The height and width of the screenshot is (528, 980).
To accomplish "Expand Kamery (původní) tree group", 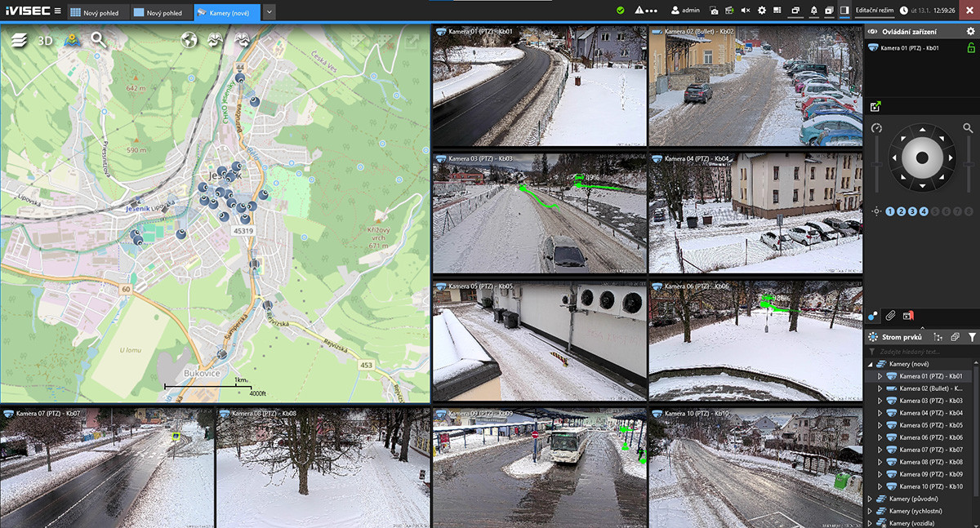I will (870, 499).
